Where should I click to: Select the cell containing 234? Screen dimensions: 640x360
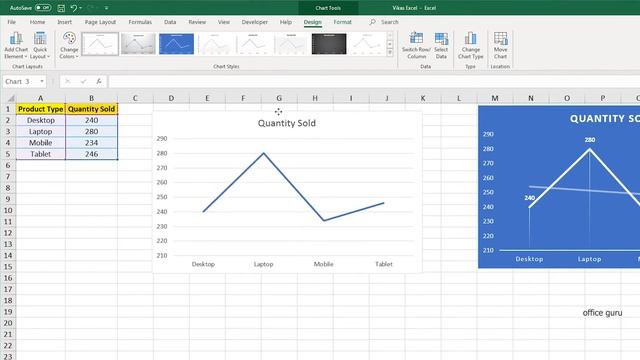click(x=91, y=143)
